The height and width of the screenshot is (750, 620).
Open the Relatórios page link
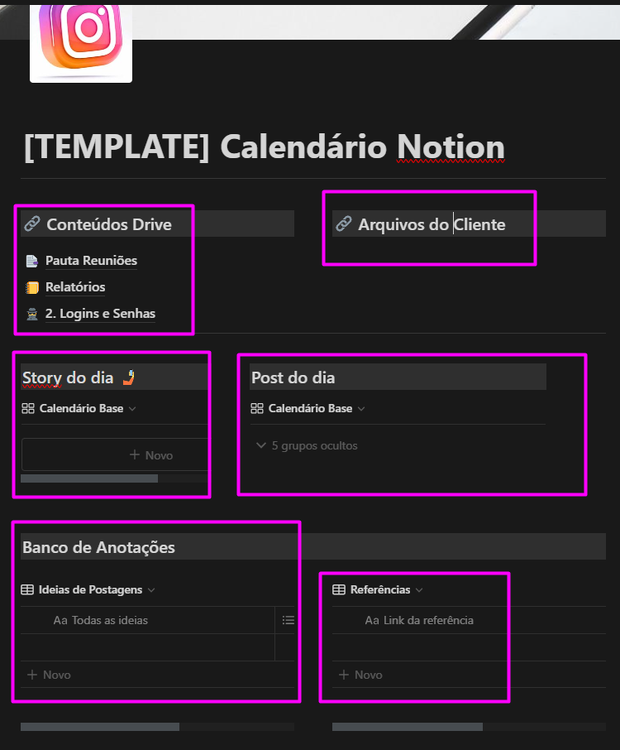(x=75, y=287)
